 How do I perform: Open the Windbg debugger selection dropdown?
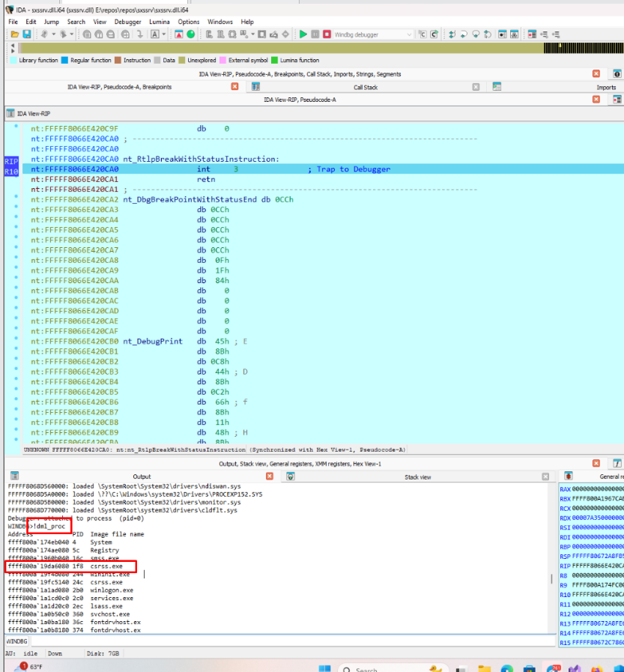pyautogui.click(x=373, y=34)
